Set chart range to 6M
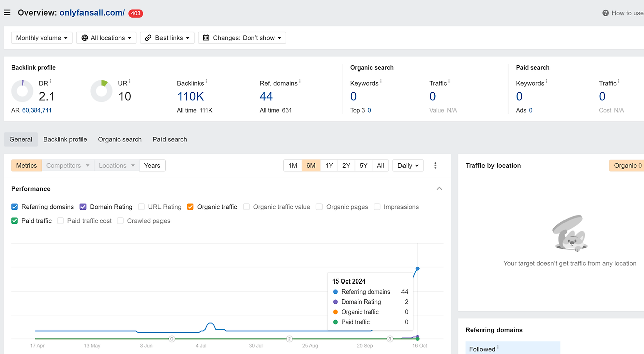This screenshot has width=644, height=354. tap(311, 165)
